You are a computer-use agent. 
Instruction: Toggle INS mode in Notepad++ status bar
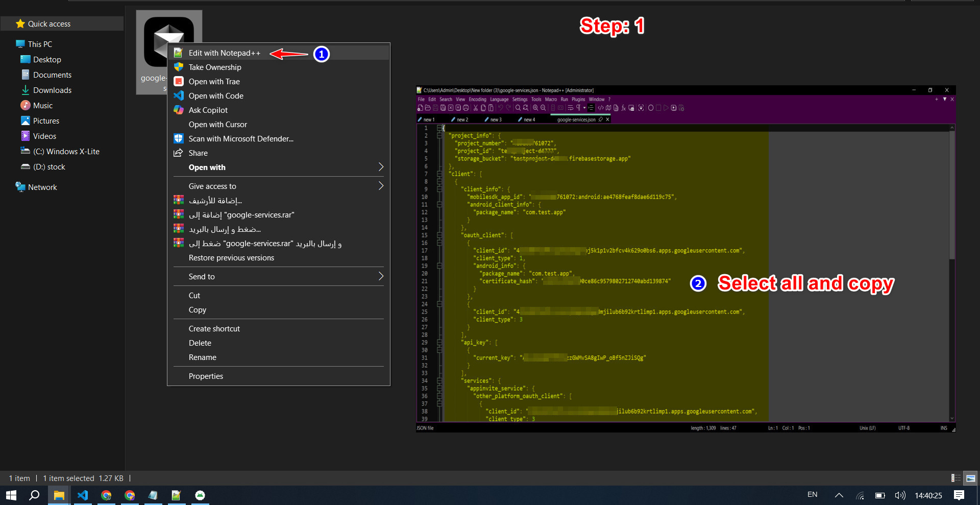tap(944, 428)
